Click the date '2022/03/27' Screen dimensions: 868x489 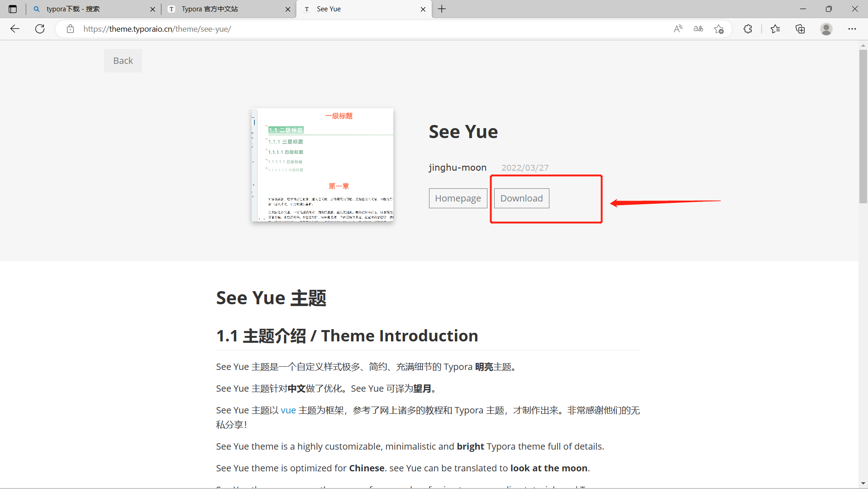click(525, 168)
